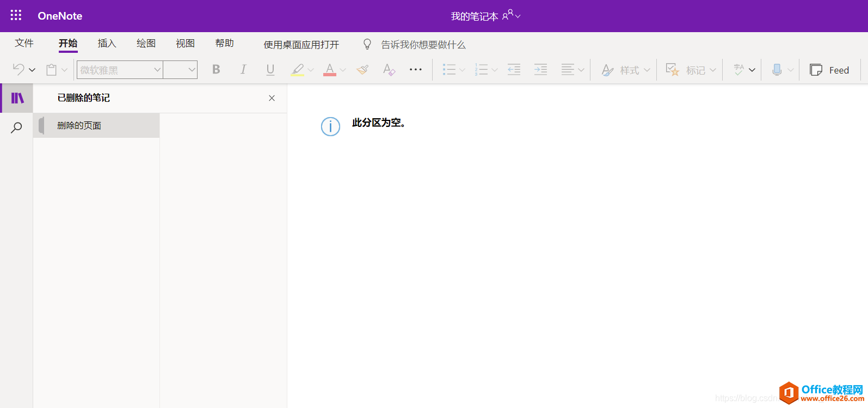Toggle underline formatting
This screenshot has height=408, width=868.
click(270, 70)
